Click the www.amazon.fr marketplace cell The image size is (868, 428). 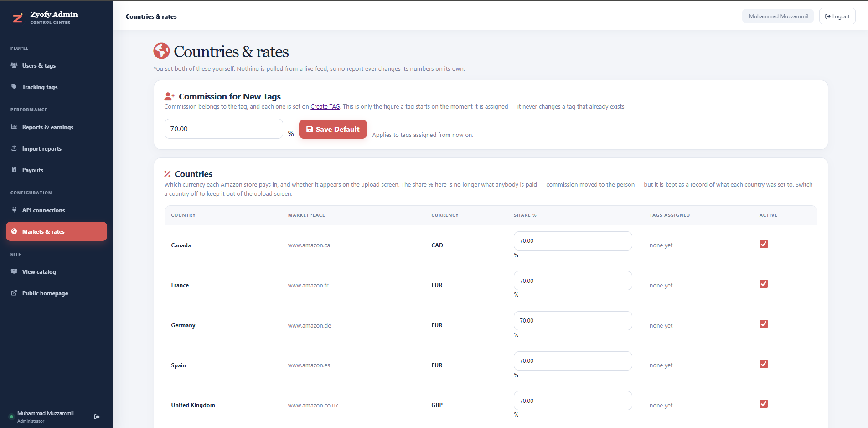[x=308, y=285]
